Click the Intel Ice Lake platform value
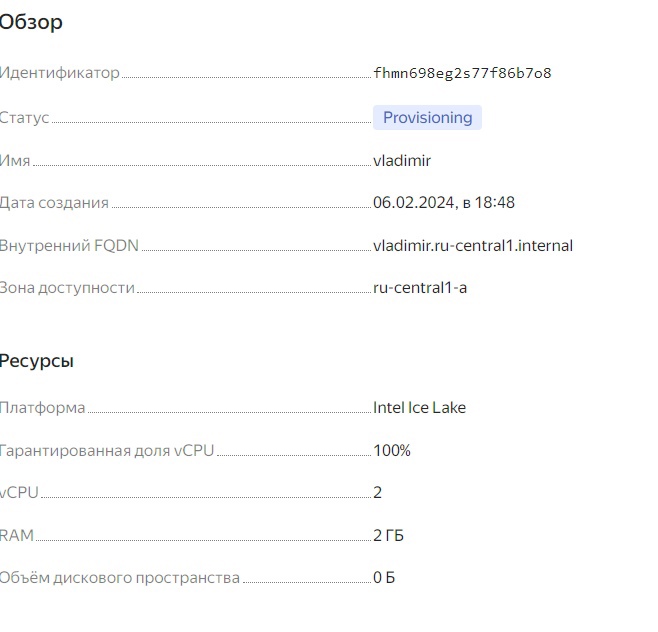 click(x=419, y=408)
